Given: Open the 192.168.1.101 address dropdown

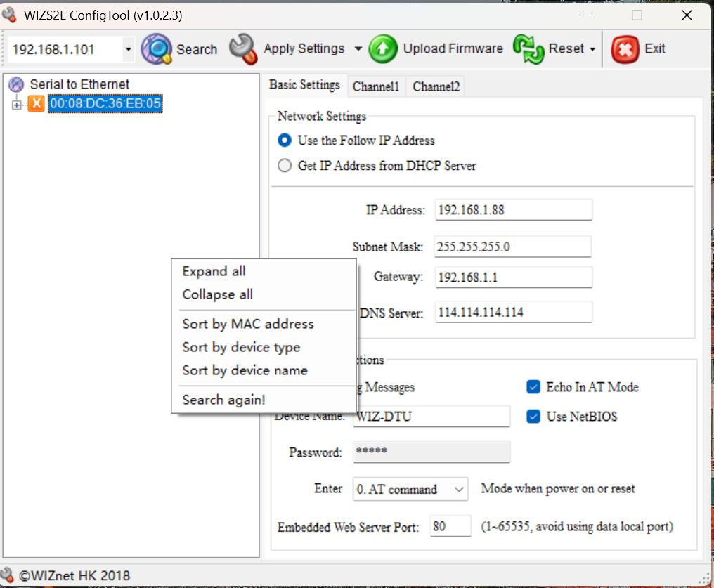Looking at the screenshot, I should pos(128,49).
